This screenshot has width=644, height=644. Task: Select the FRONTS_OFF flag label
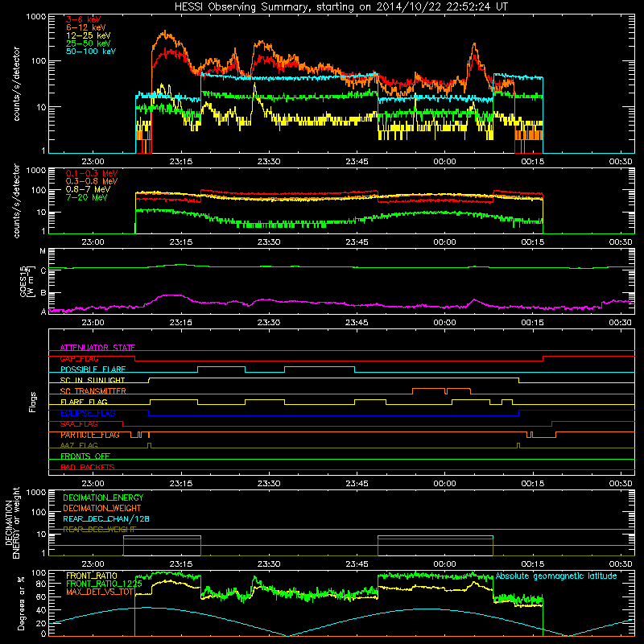(x=85, y=456)
